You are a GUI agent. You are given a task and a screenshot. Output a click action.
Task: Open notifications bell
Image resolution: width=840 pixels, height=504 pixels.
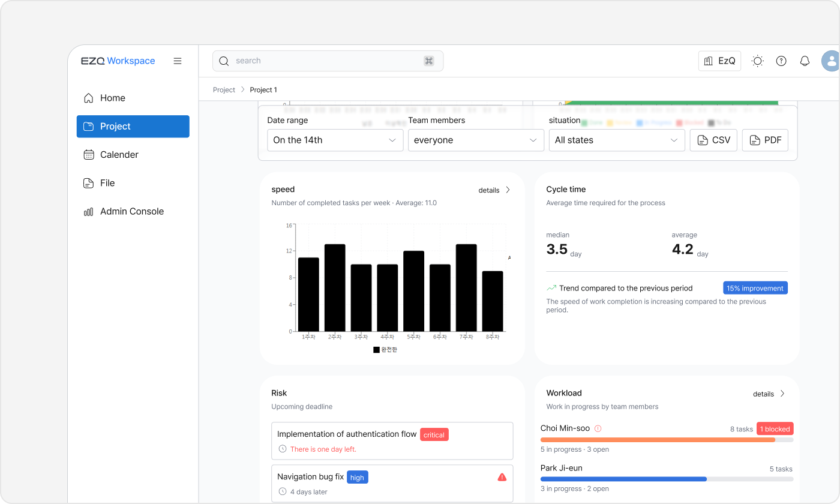[805, 61]
